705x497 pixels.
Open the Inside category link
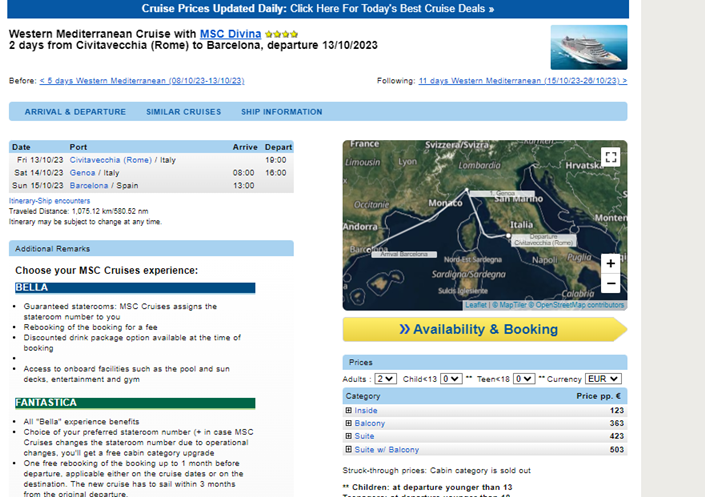tap(366, 410)
